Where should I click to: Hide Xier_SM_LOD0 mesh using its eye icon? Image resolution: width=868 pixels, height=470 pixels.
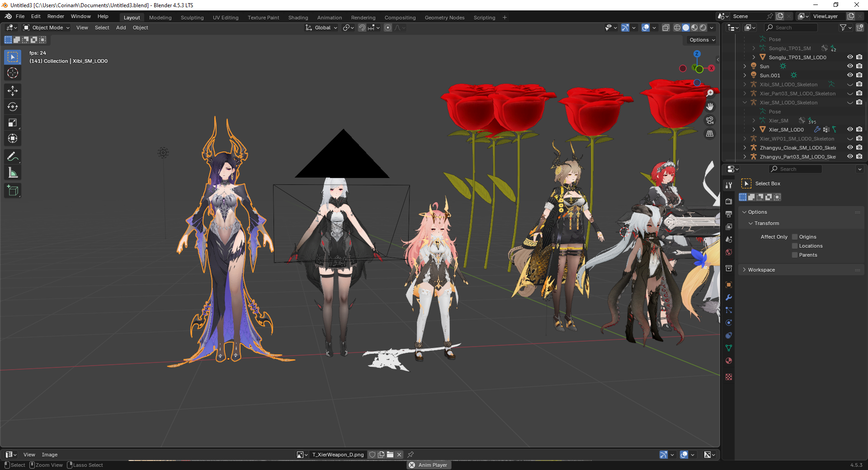click(850, 130)
